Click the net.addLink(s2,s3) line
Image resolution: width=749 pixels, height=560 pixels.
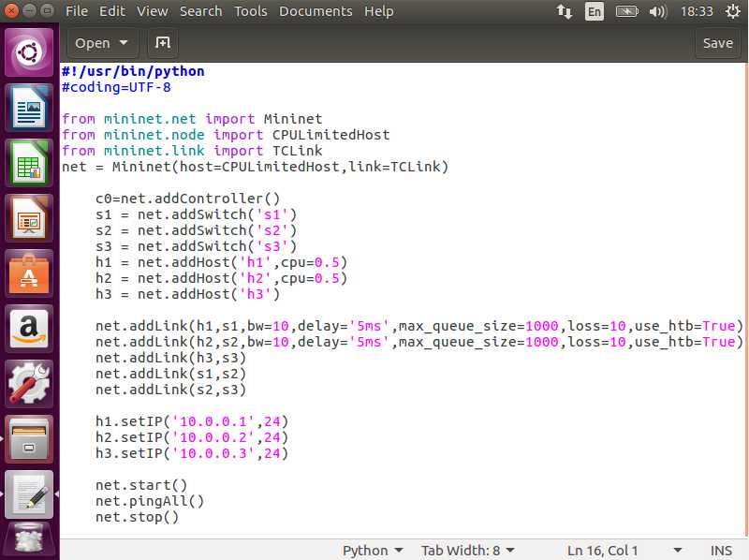pyautogui.click(x=170, y=390)
